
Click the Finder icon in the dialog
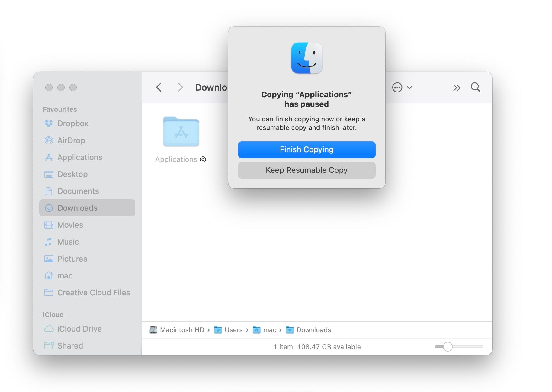pos(306,58)
